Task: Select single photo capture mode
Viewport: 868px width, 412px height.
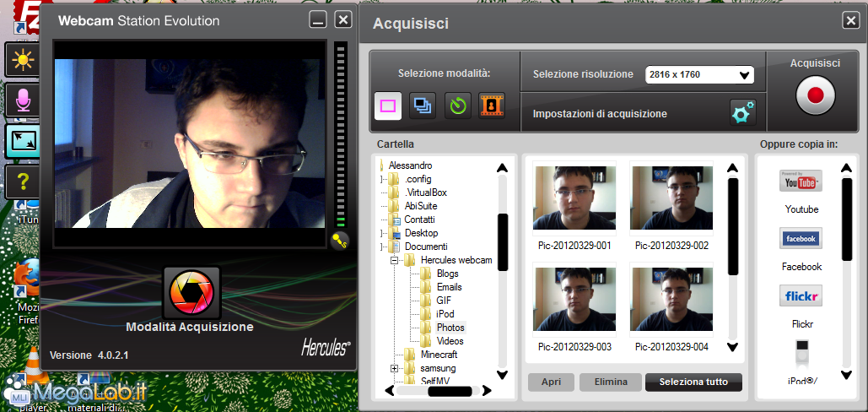Action: pyautogui.click(x=388, y=106)
